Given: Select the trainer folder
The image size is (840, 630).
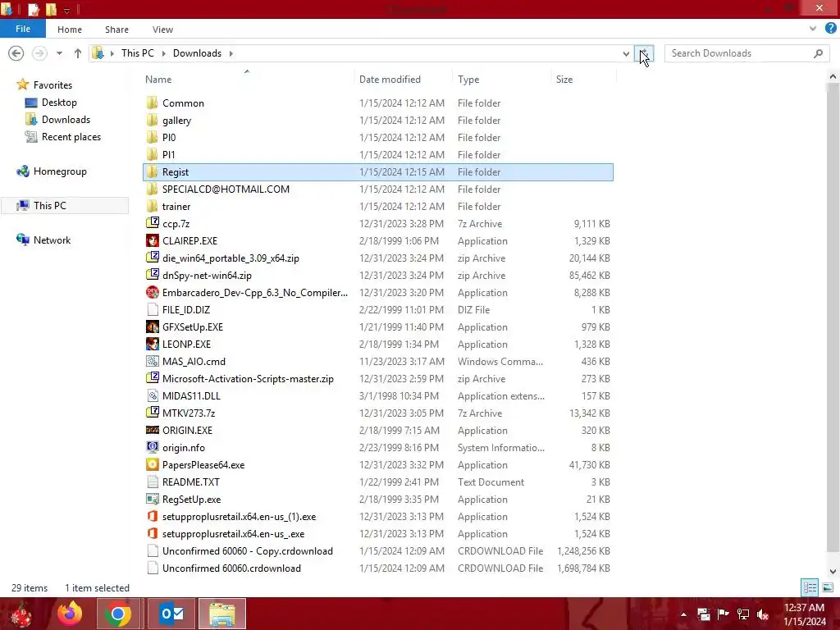Looking at the screenshot, I should click(176, 206).
